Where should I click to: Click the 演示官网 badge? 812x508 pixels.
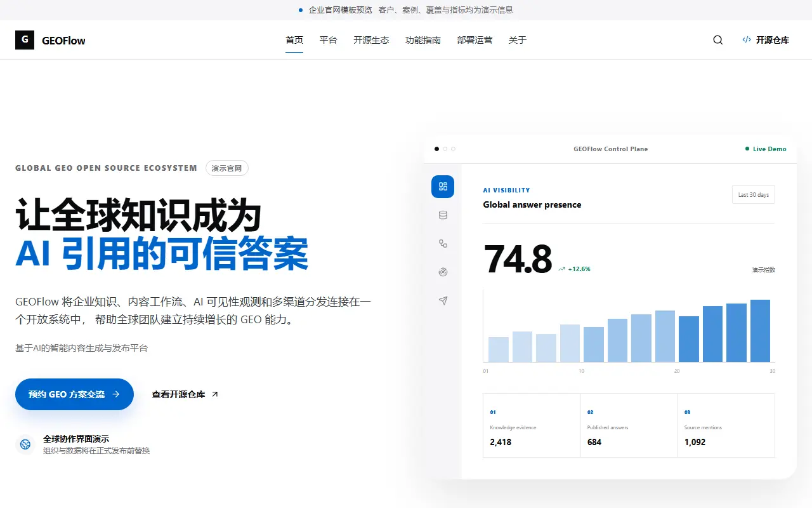point(227,168)
